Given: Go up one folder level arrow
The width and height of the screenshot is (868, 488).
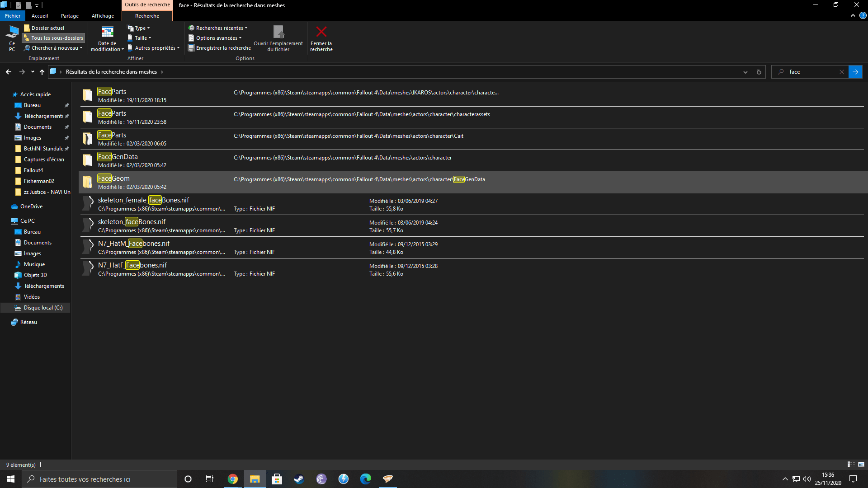Looking at the screenshot, I should 42,72.
